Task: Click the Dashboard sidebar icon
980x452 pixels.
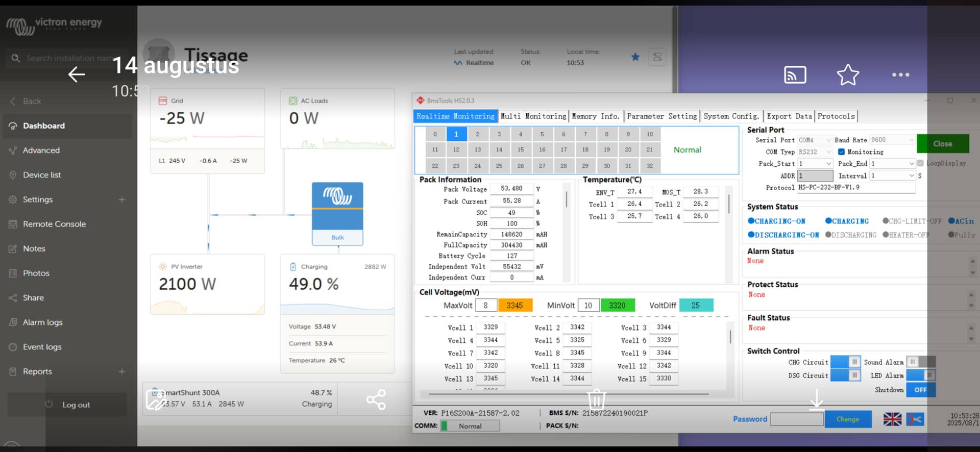Action: point(13,126)
